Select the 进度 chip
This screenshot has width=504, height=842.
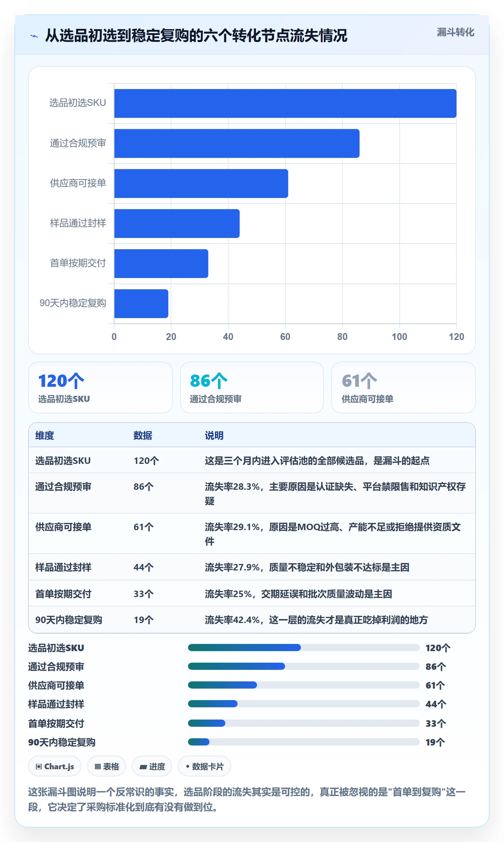(x=152, y=766)
